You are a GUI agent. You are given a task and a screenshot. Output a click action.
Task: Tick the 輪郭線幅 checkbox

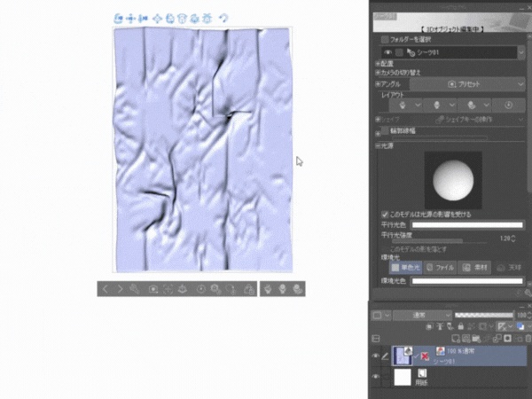coord(385,130)
